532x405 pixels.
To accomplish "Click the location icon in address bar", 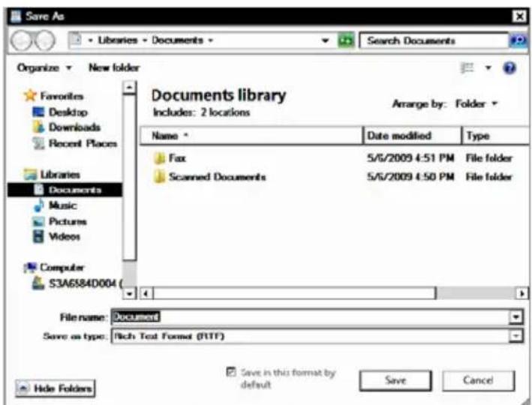I will 77,40.
